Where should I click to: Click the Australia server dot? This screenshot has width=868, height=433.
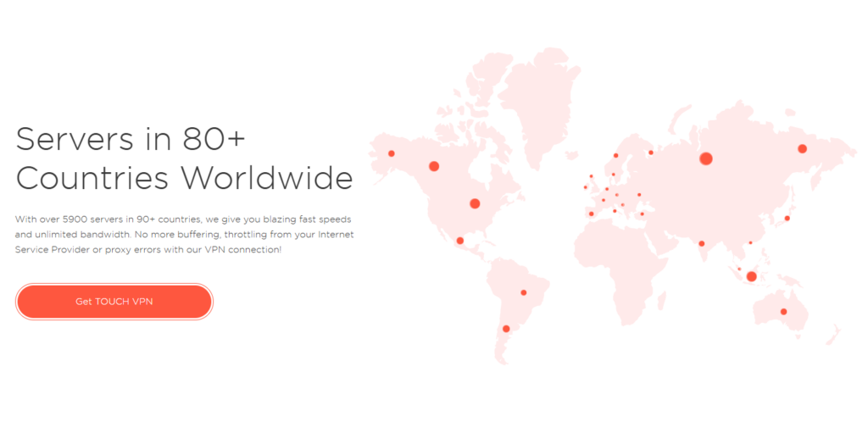(783, 312)
